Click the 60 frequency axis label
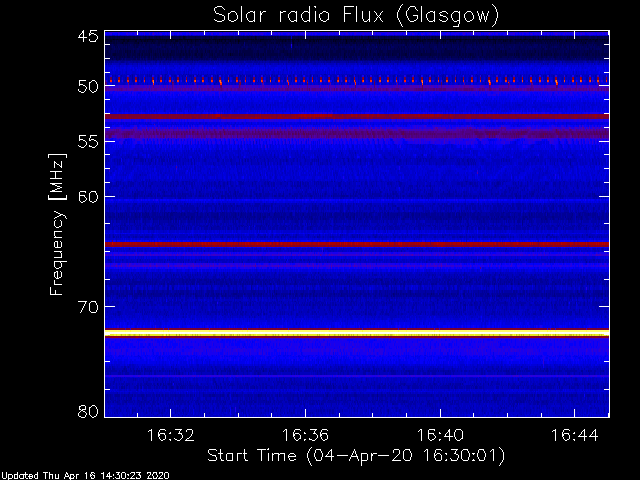This screenshot has height=480, width=640. point(88,197)
